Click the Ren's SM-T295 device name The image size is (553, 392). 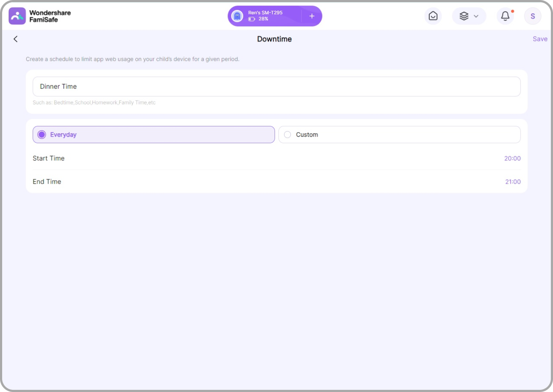pyautogui.click(x=265, y=13)
